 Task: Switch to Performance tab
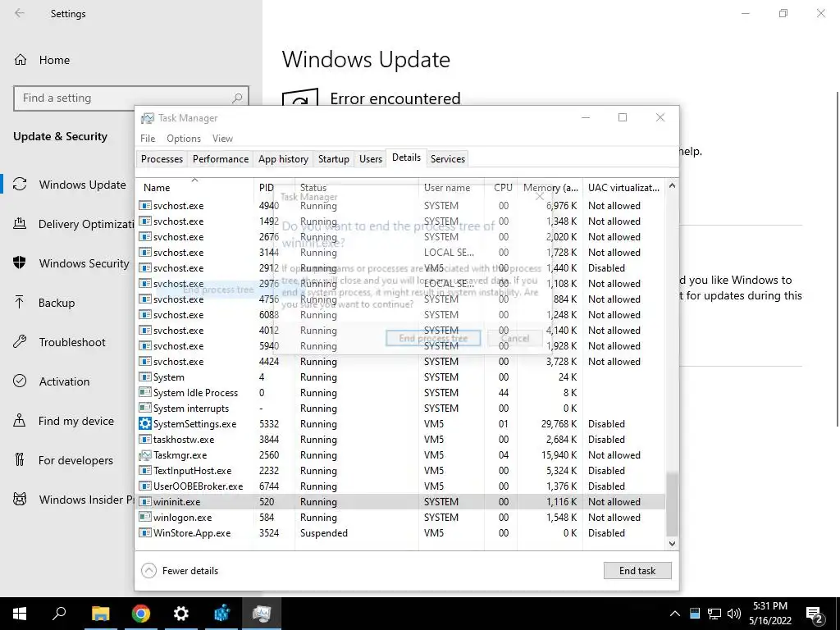[221, 159]
